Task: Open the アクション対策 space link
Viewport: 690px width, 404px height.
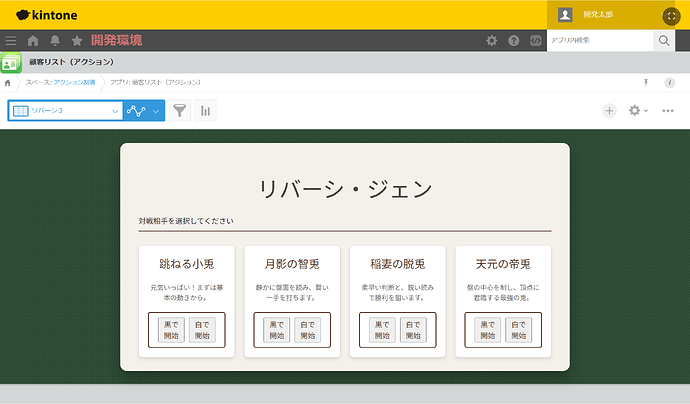Action: pos(75,82)
